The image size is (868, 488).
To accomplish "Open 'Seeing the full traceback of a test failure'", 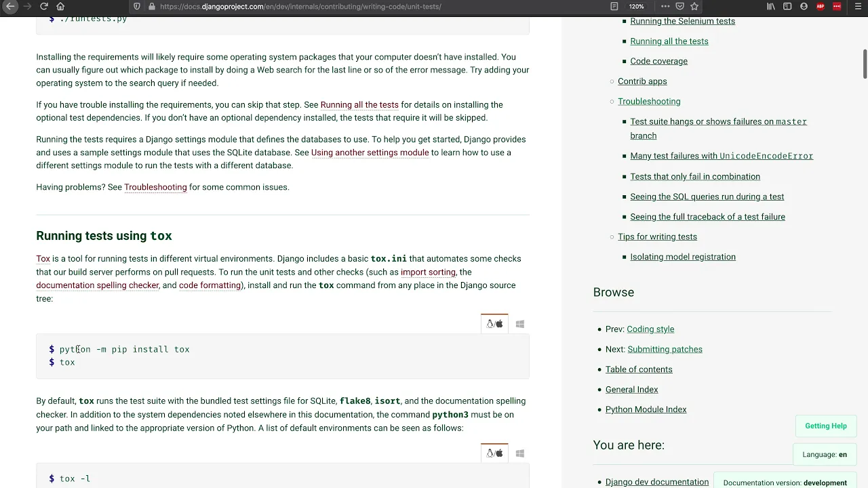I will tap(707, 217).
